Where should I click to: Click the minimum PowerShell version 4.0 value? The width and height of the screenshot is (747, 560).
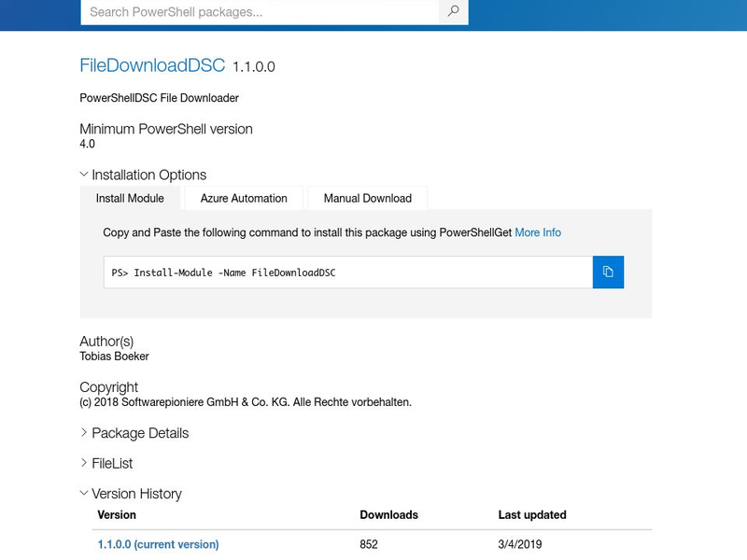87,144
